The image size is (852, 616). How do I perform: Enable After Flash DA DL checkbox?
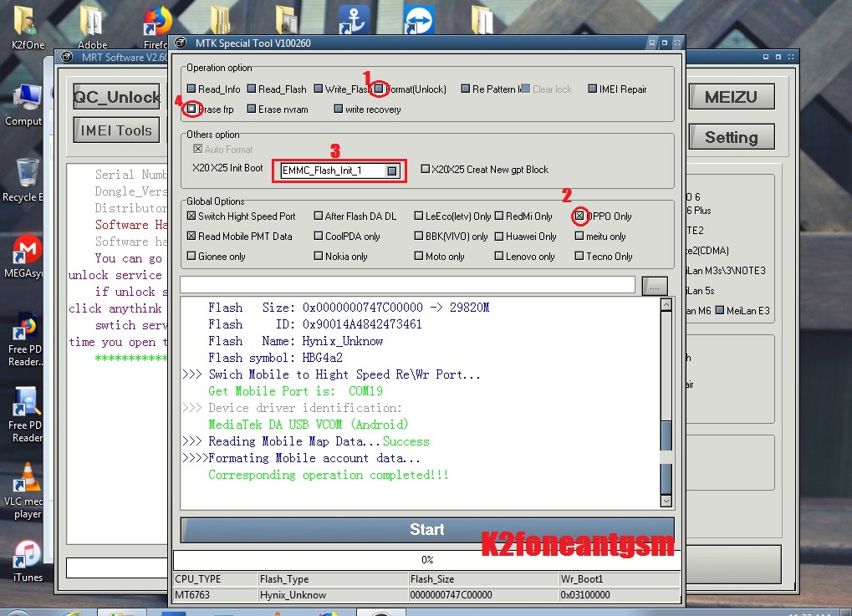319,216
